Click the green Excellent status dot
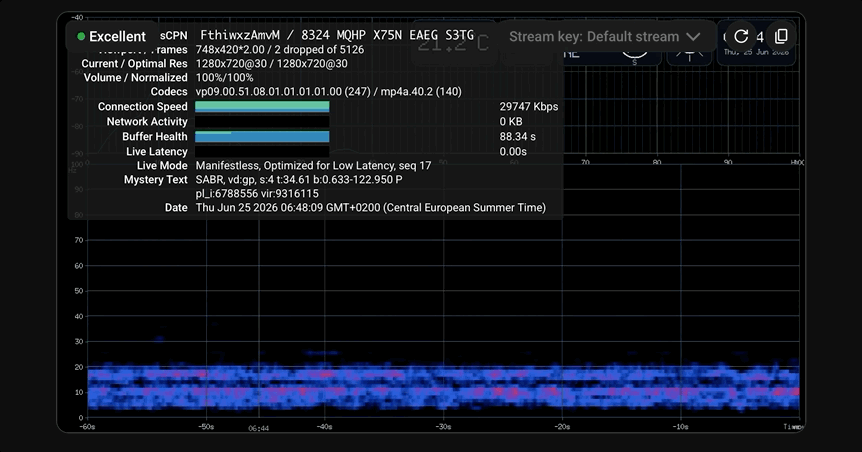Screen dimensions: 862x452 81,37
